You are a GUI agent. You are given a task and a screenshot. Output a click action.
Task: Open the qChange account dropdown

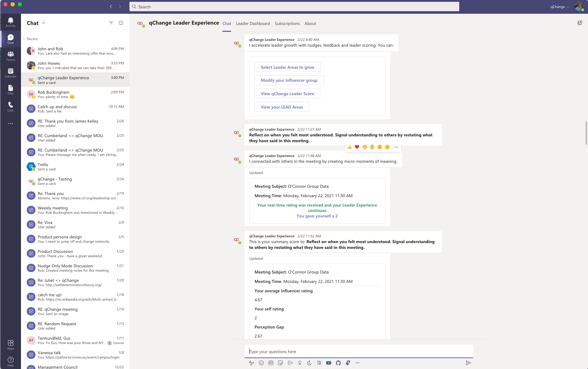pos(560,7)
